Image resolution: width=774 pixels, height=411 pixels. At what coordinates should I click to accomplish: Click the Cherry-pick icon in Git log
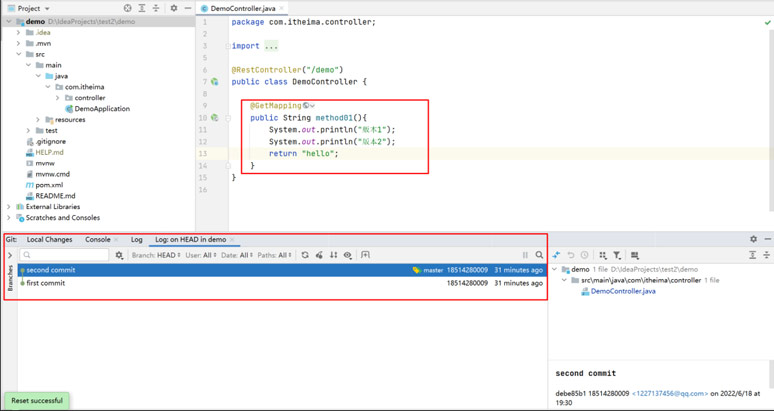click(x=319, y=255)
